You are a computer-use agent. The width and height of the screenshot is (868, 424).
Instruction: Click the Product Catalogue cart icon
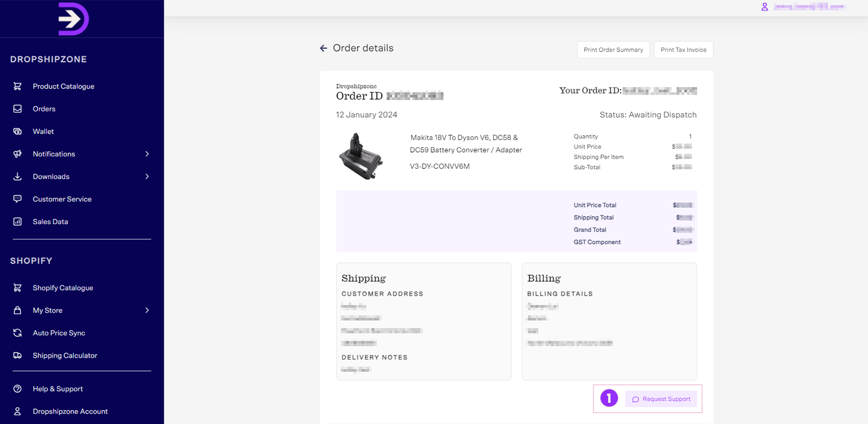[x=17, y=86]
